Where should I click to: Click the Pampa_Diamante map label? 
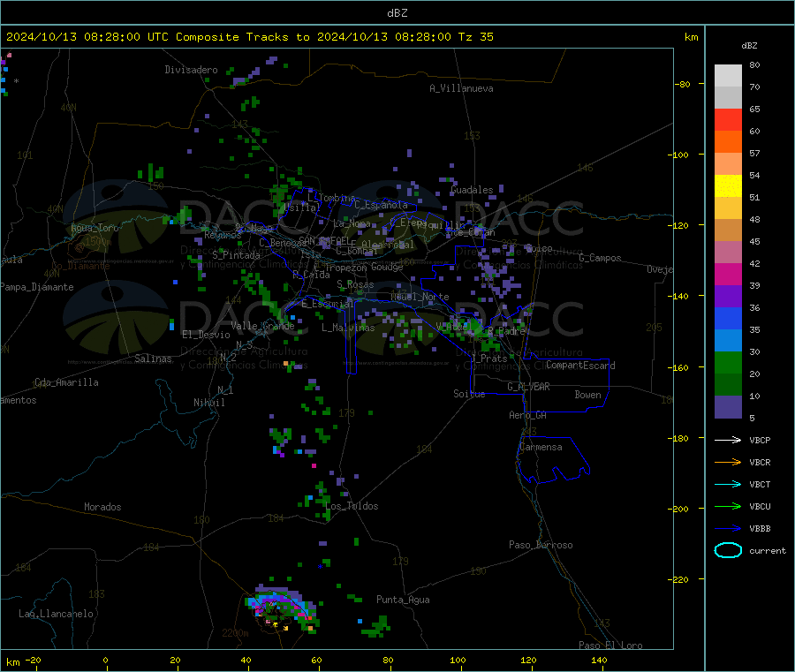(37, 287)
